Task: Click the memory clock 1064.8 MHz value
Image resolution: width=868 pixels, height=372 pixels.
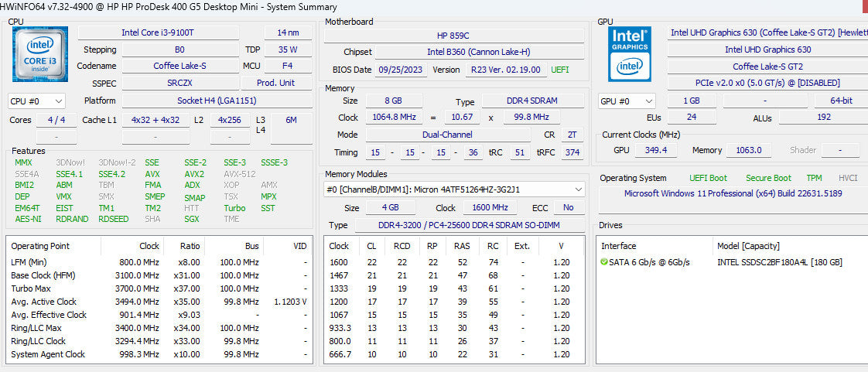Action: [x=394, y=118]
